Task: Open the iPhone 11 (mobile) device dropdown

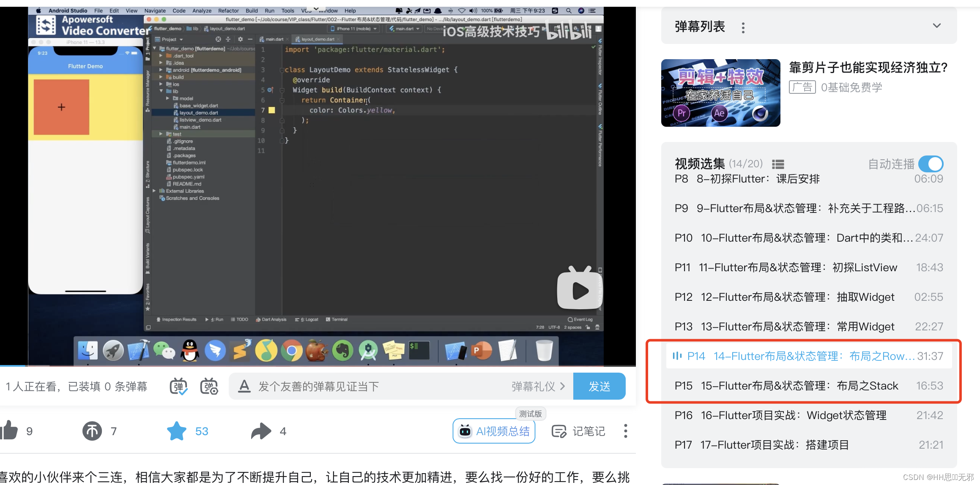Action: tap(353, 29)
